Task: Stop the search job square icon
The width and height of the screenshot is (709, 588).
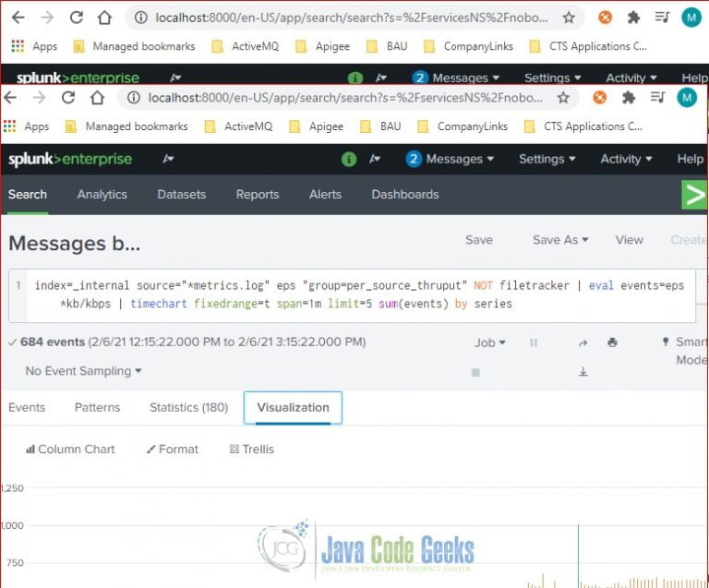Action: pyautogui.click(x=475, y=372)
